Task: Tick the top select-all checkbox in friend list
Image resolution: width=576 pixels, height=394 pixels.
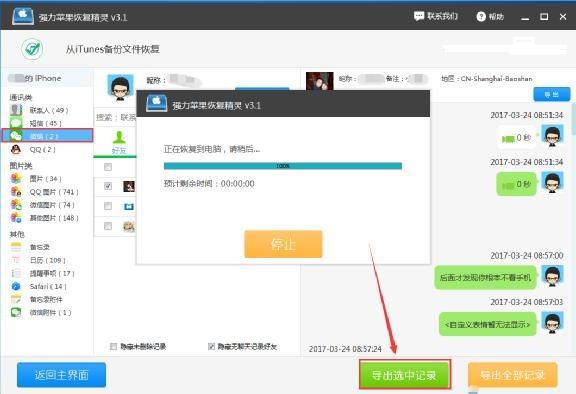Action: coord(108,167)
